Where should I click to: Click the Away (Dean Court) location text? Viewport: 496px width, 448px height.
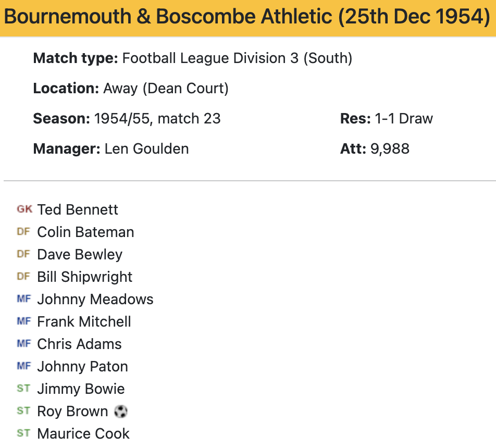pyautogui.click(x=166, y=88)
